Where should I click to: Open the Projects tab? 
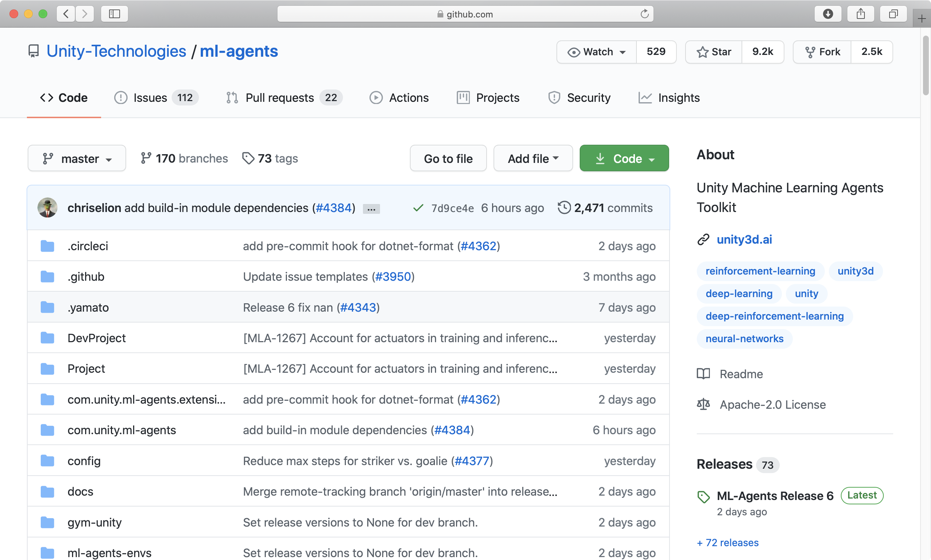488,98
